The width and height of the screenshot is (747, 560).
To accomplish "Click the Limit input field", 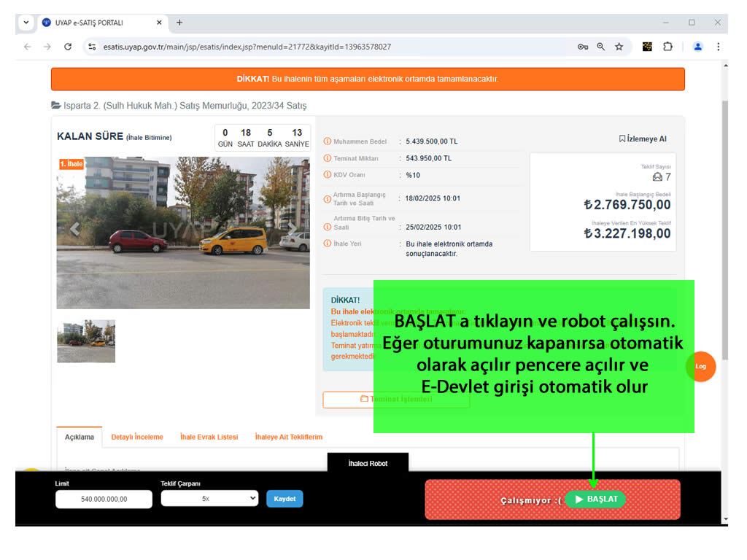I will [104, 499].
